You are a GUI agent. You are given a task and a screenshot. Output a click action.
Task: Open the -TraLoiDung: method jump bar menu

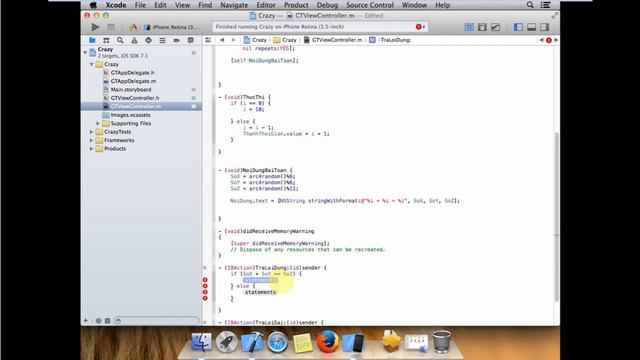pyautogui.click(x=390, y=40)
